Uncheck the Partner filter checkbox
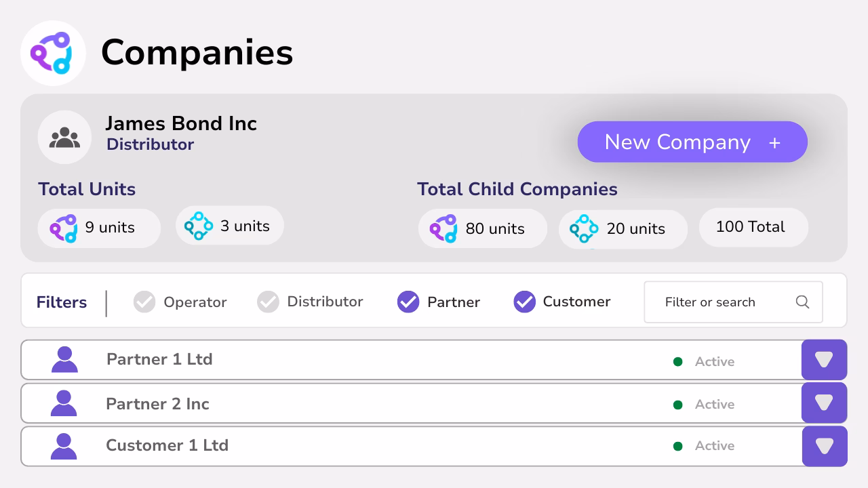 tap(408, 302)
